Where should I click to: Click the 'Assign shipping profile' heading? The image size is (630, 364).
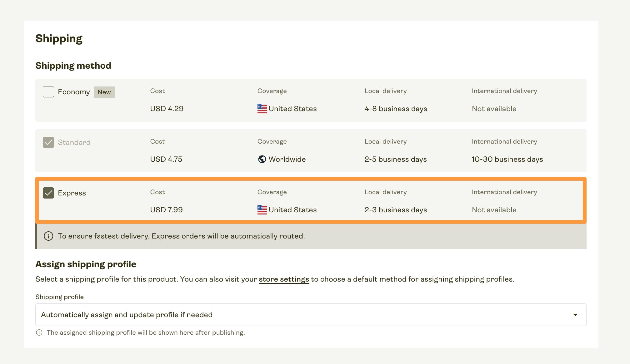click(86, 264)
